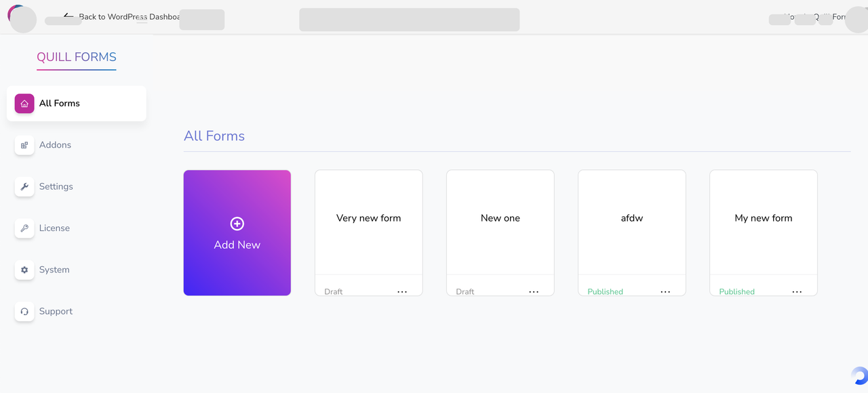Click the QUILL FORMS logo text
This screenshot has width=868, height=393.
(x=77, y=57)
